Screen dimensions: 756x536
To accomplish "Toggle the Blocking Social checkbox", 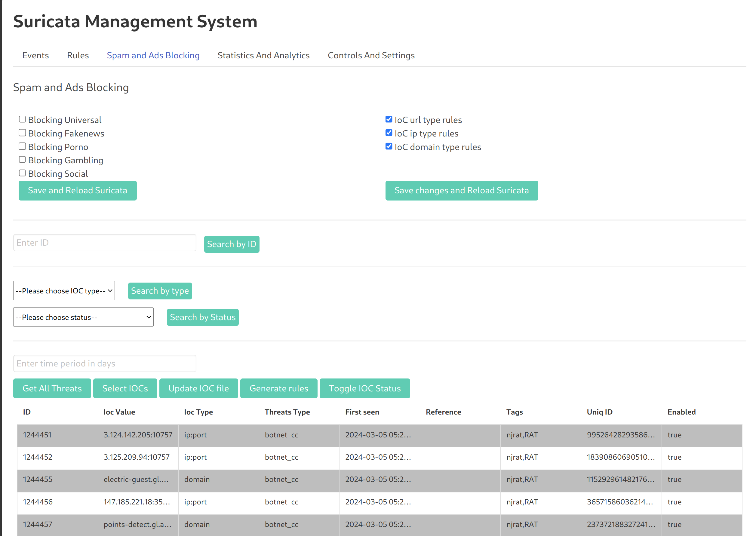I will (22, 173).
